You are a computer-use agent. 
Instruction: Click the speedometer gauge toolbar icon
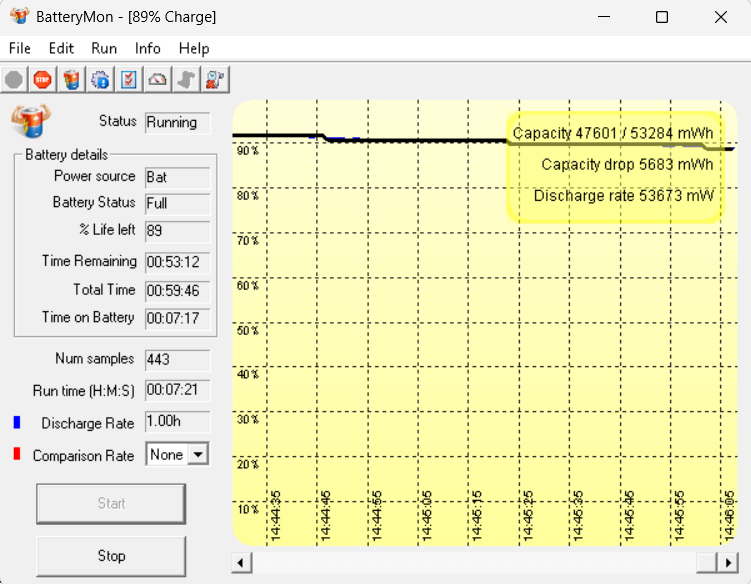tap(158, 80)
